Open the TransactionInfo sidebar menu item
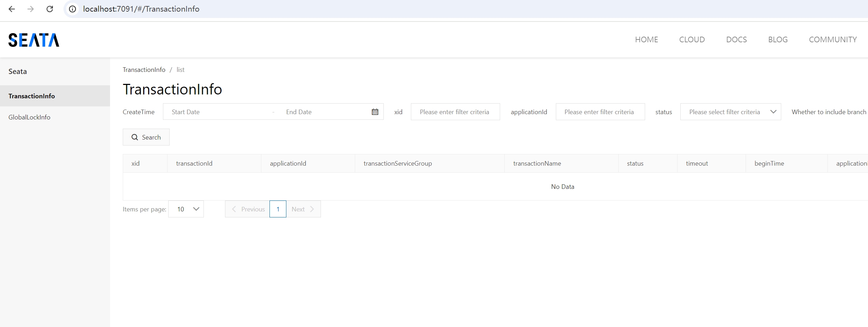The width and height of the screenshot is (868, 327). [32, 96]
